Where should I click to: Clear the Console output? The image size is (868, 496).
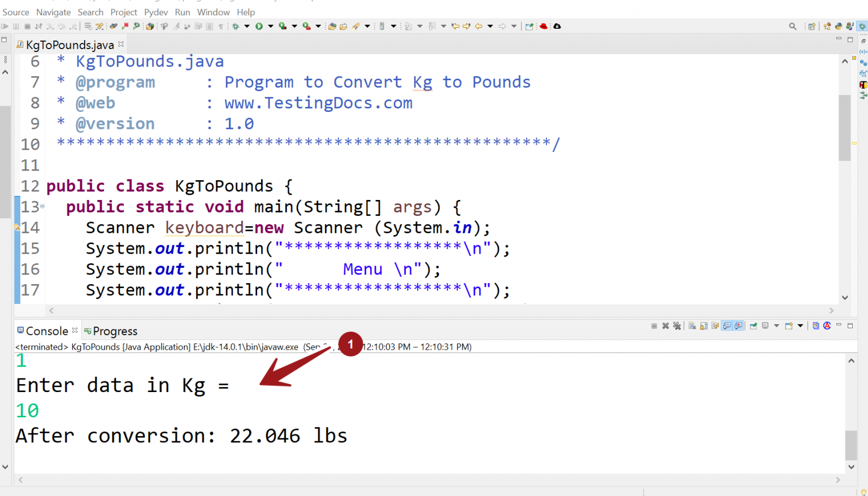[692, 326]
